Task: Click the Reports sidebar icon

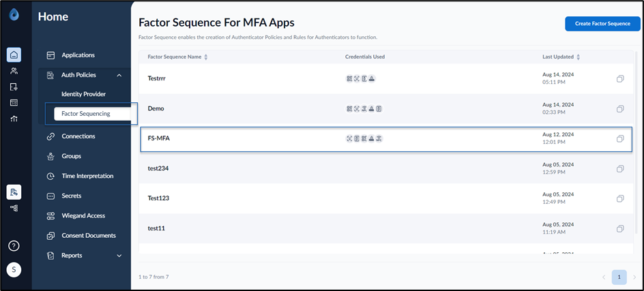Action: 50,256
